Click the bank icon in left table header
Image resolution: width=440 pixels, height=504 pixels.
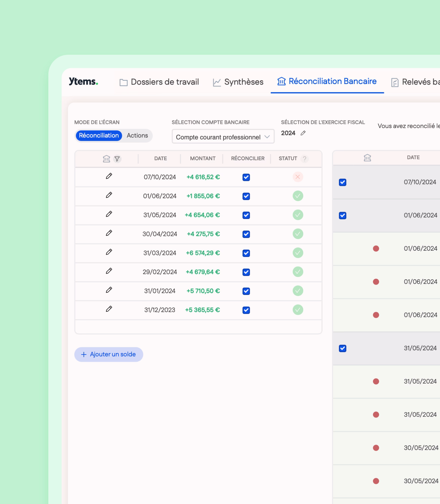[x=106, y=159]
